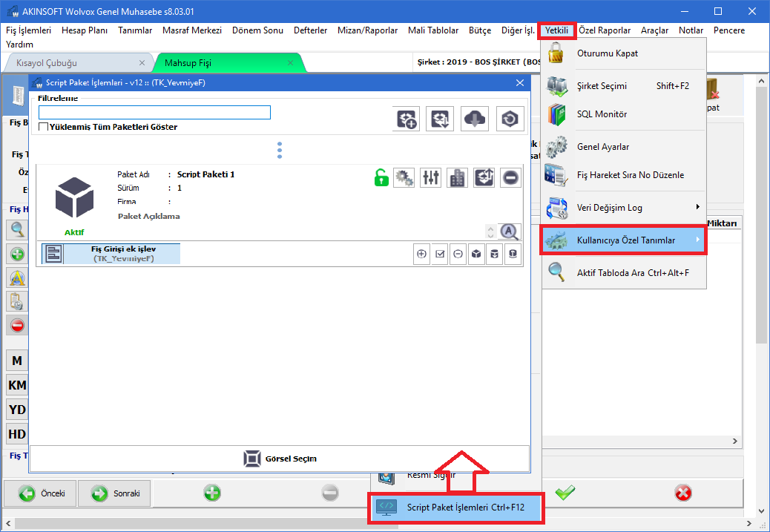
Task: Click the red minus icon in left toolbar
Action: click(x=17, y=325)
